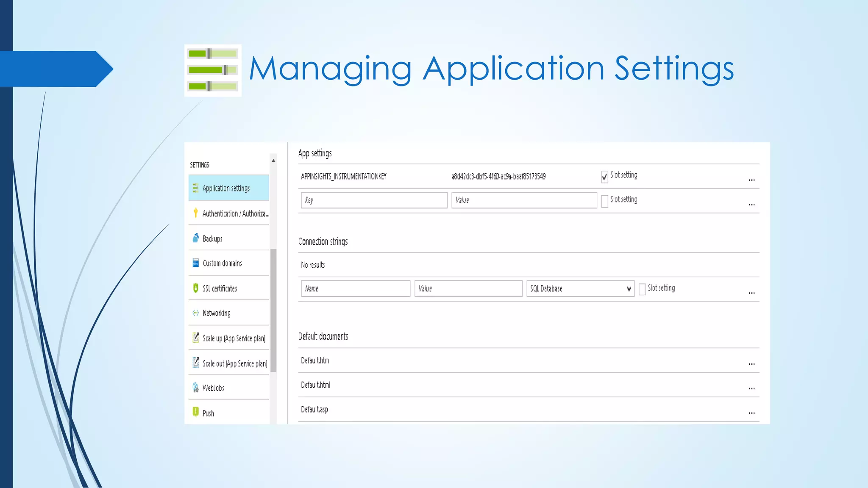The width and height of the screenshot is (868, 488).
Task: Open SQL Database type dropdown
Action: pyautogui.click(x=580, y=288)
